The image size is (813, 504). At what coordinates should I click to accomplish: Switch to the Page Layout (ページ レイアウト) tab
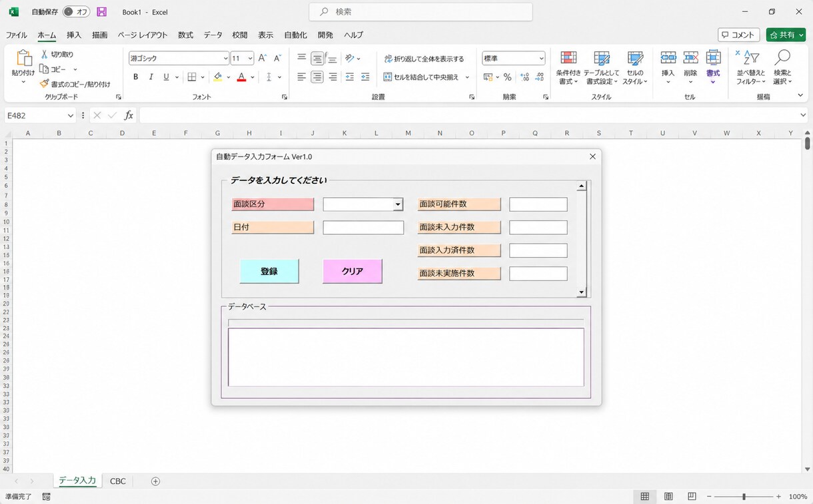coord(143,35)
